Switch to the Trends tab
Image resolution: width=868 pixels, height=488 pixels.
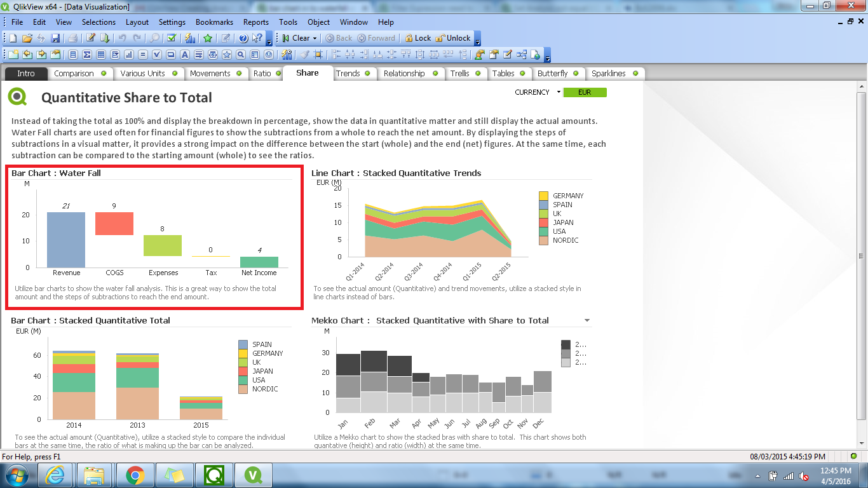[355, 73]
